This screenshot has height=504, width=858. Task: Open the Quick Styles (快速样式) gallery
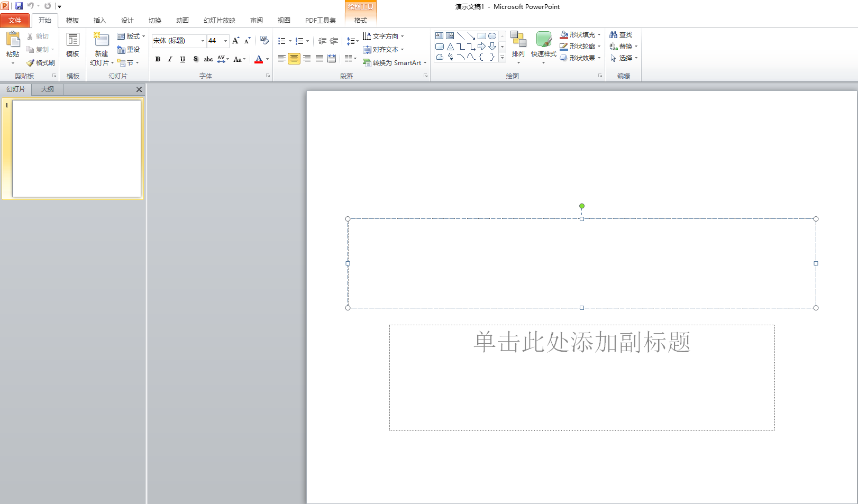(x=543, y=48)
